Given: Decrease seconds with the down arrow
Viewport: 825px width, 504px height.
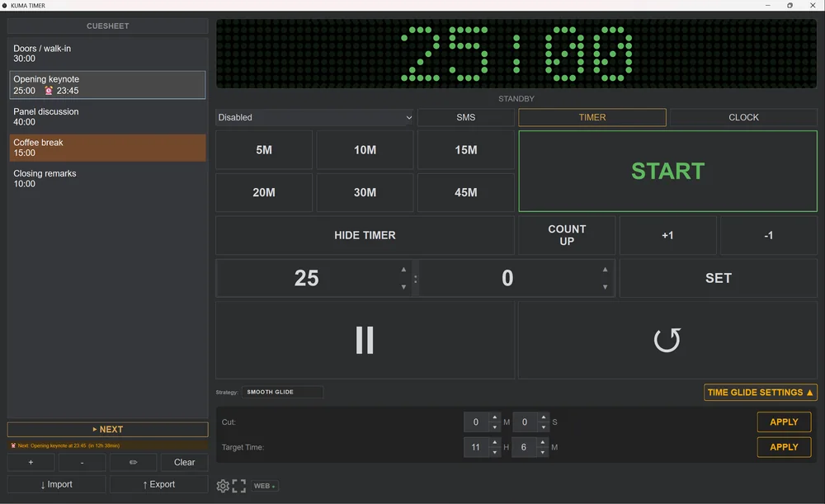Looking at the screenshot, I should [x=605, y=287].
